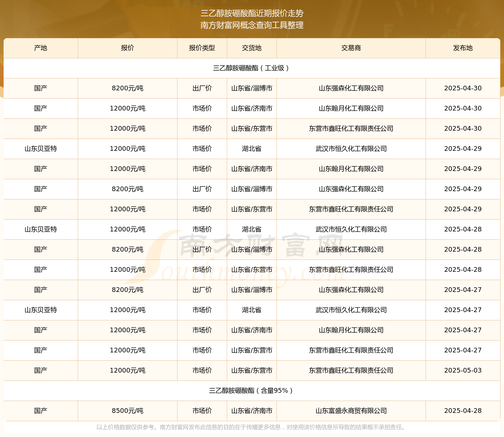
Task: Click the 报价 column header
Action: (x=127, y=48)
